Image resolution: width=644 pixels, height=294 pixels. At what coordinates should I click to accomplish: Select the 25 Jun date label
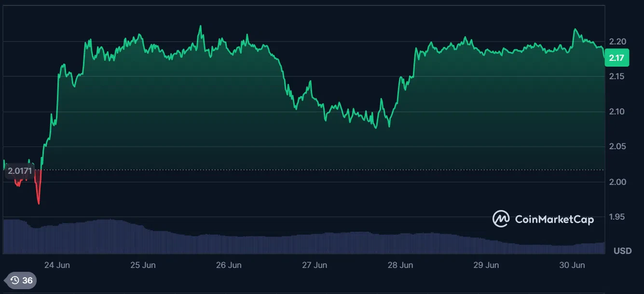coord(143,265)
